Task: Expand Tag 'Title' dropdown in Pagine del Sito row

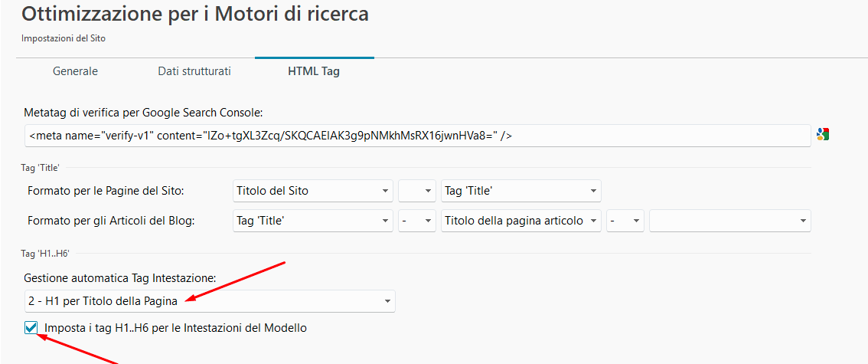Action: 520,191
